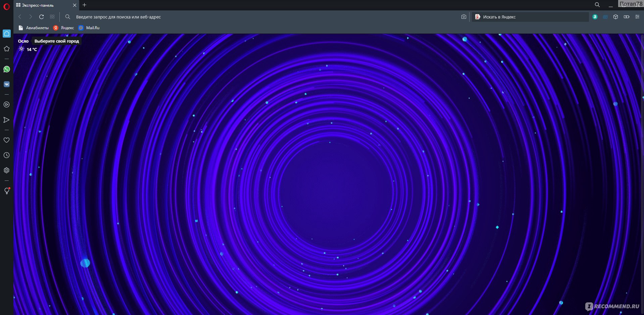Open WhatsApp messenger in sidebar
The width and height of the screenshot is (644, 315).
tap(6, 69)
